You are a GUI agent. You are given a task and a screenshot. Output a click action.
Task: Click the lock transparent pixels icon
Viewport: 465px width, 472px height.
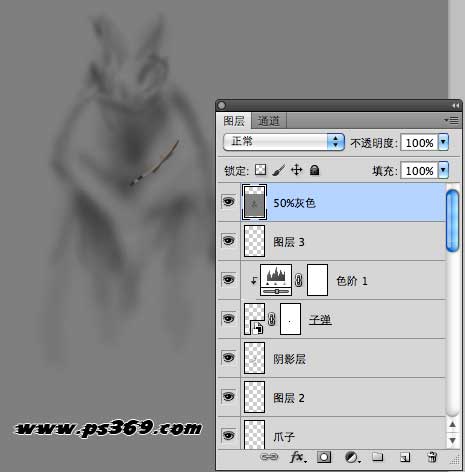coord(260,170)
